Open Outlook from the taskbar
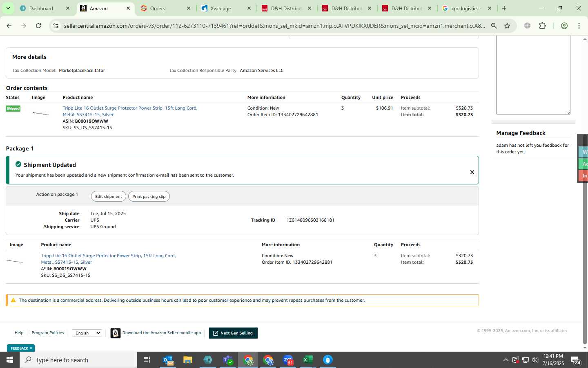588x368 pixels. (x=168, y=360)
